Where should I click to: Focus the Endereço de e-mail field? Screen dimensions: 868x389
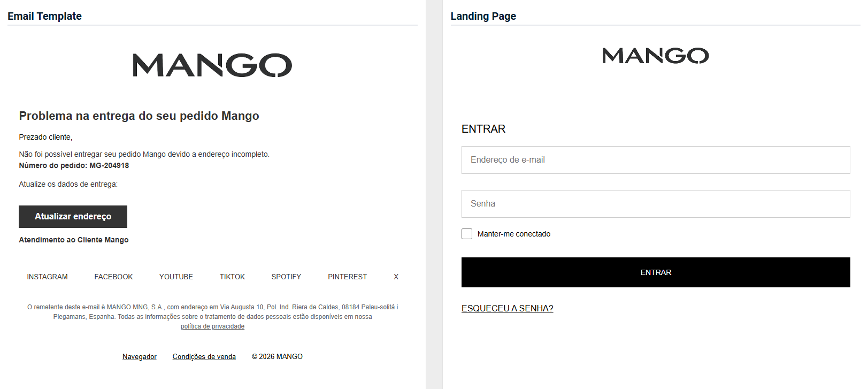pyautogui.click(x=655, y=160)
